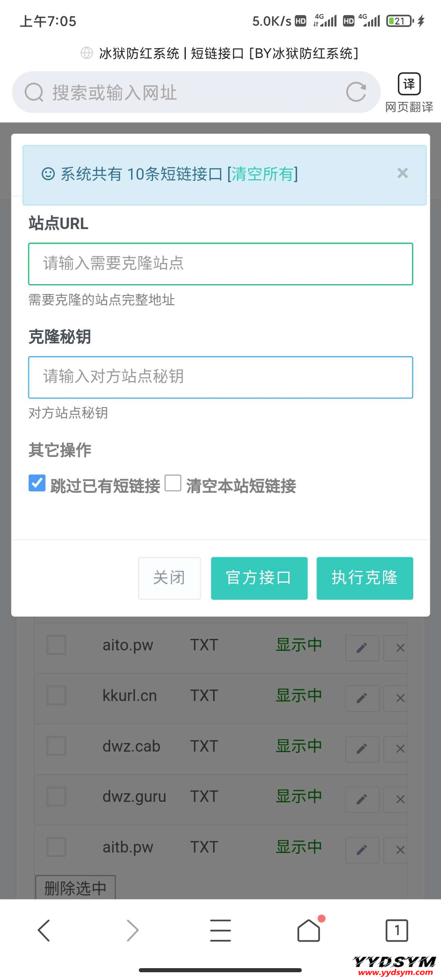Tap the browser back arrow
441x980 pixels.
tap(44, 931)
